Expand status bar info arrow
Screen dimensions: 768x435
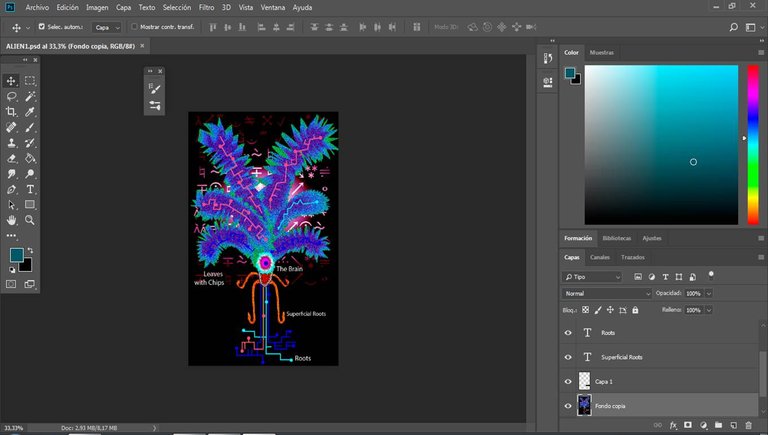coord(154,428)
